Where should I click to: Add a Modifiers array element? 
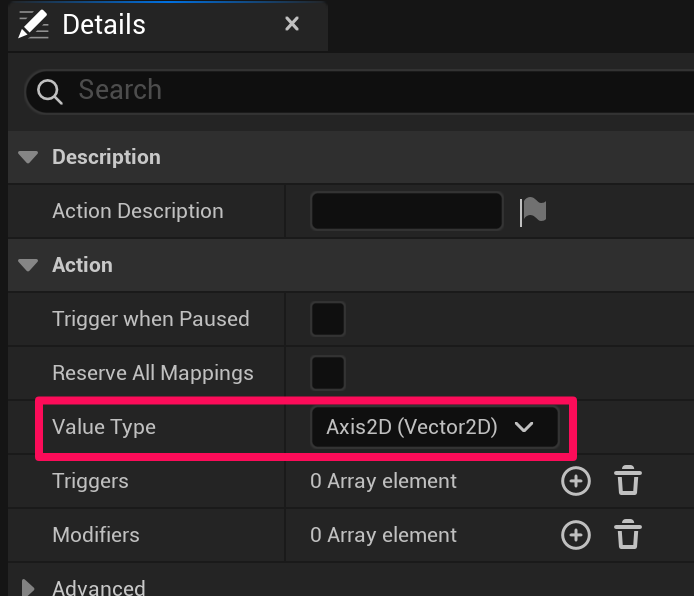tap(575, 535)
